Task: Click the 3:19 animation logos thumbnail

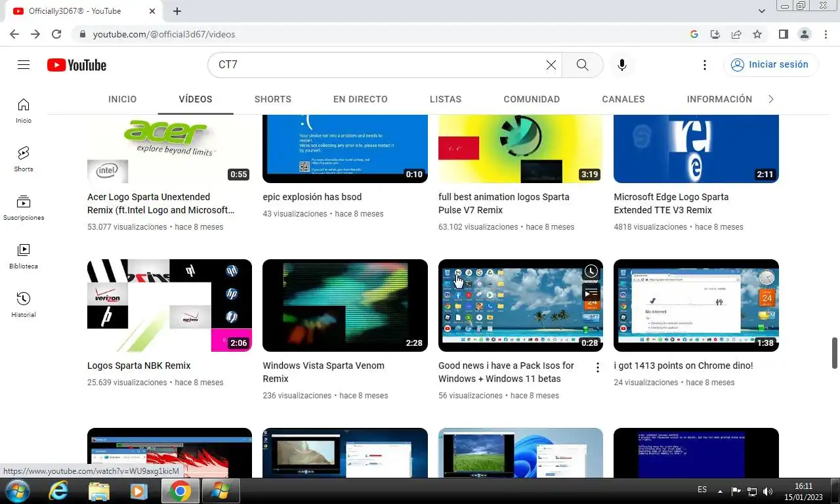Action: click(520, 149)
